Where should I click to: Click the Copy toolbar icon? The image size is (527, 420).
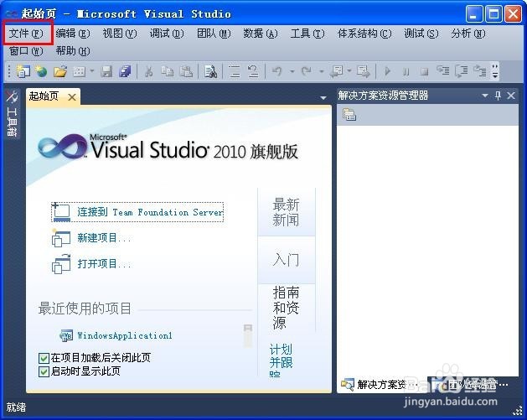(x=168, y=71)
